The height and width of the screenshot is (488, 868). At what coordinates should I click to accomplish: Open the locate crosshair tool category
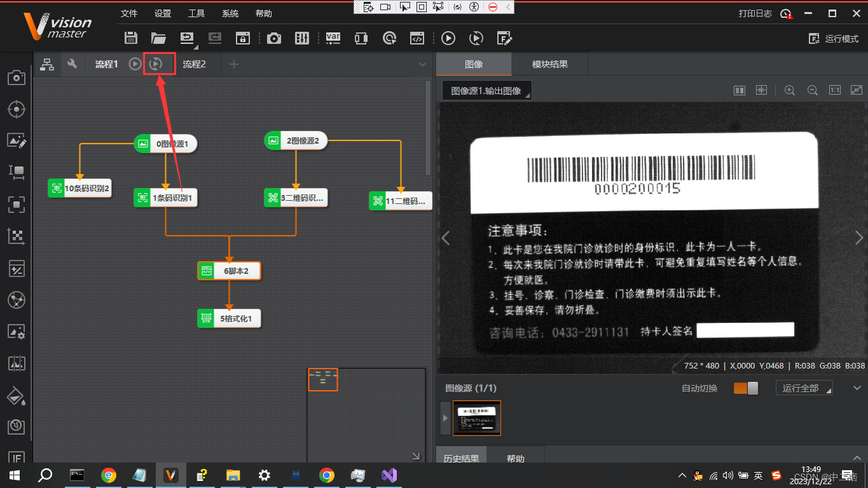(x=16, y=109)
